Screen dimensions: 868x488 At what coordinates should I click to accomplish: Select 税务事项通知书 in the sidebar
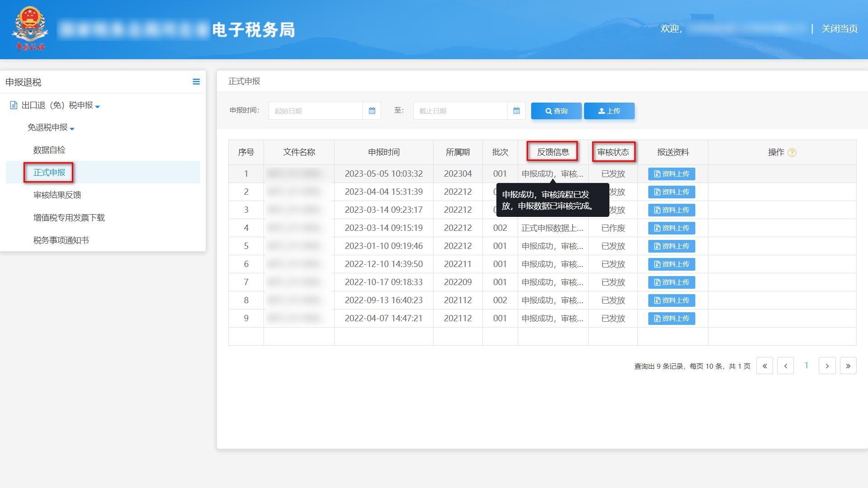pyautogui.click(x=61, y=240)
